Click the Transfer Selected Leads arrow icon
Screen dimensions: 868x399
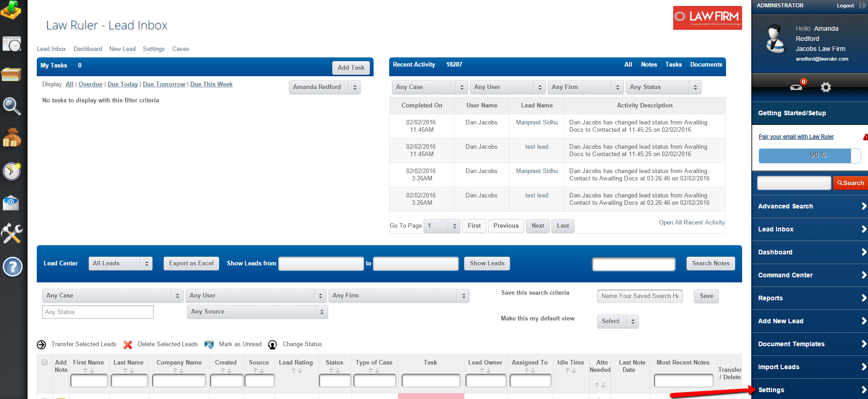click(41, 345)
